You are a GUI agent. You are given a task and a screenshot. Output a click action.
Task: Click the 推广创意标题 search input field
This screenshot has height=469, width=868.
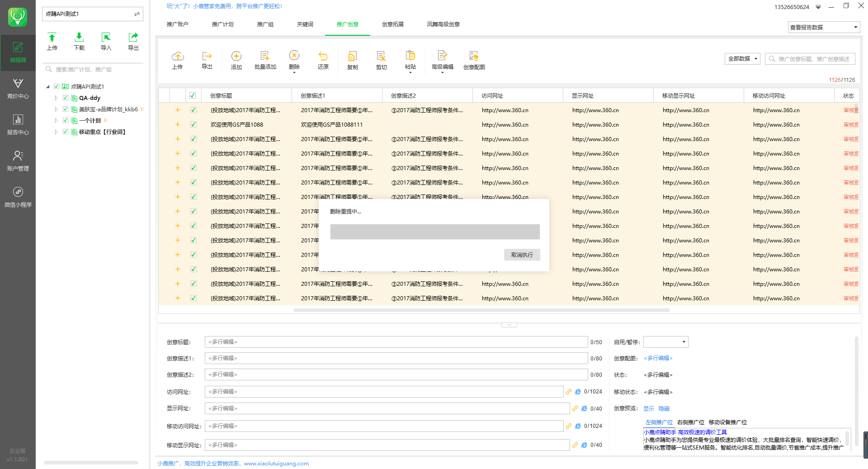point(810,59)
